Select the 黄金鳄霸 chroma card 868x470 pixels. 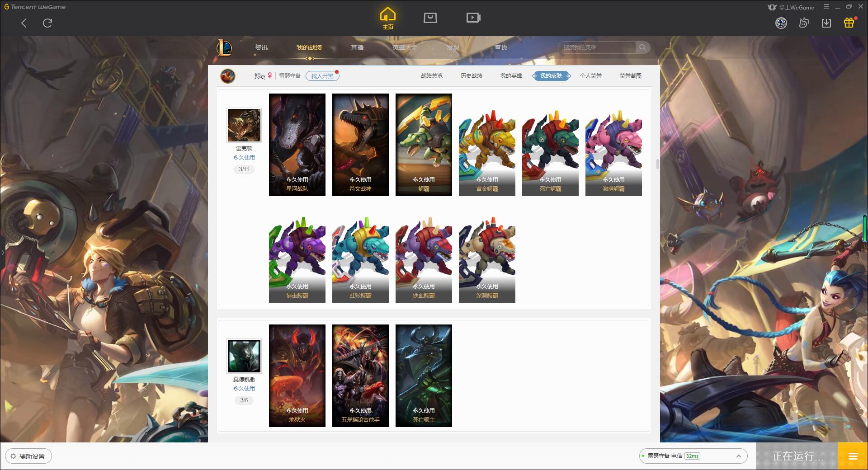[x=487, y=153]
